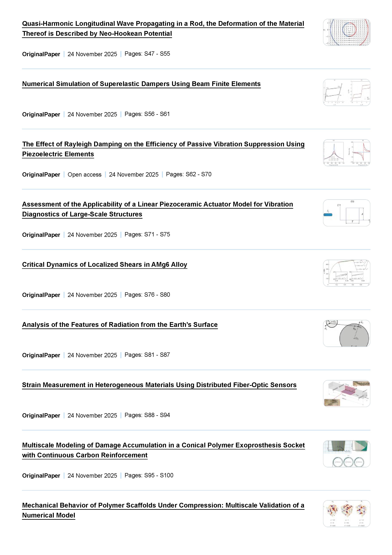Open Conical Polymer Exoprosthesis Socket article
The width and height of the screenshot is (392, 555).
[x=163, y=445]
